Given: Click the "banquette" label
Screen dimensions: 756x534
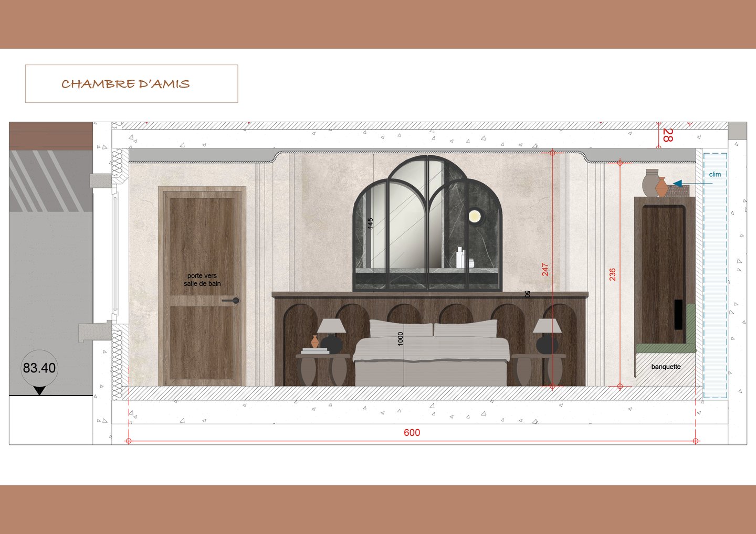Looking at the screenshot, I should 666,367.
